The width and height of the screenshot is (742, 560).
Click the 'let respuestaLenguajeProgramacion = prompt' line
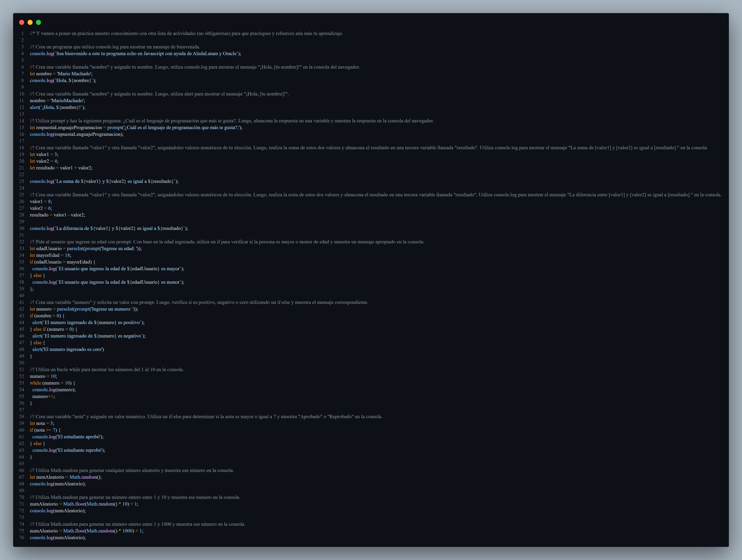(x=136, y=128)
